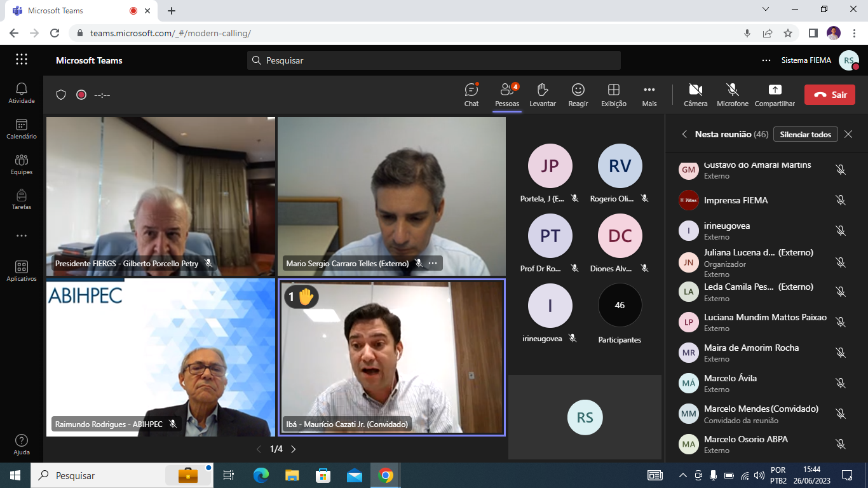
Task: Show more apps in sidebar ellipsis
Action: pyautogui.click(x=22, y=236)
